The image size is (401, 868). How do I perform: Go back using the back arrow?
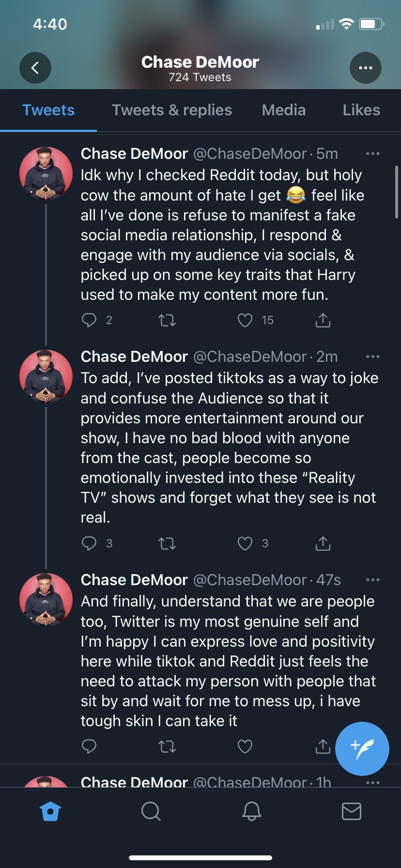35,68
